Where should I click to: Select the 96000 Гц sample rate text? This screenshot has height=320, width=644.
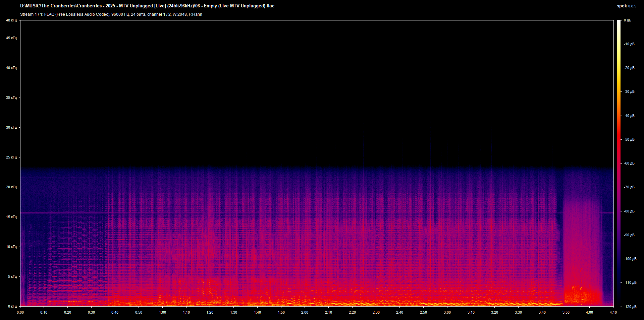tap(120, 14)
